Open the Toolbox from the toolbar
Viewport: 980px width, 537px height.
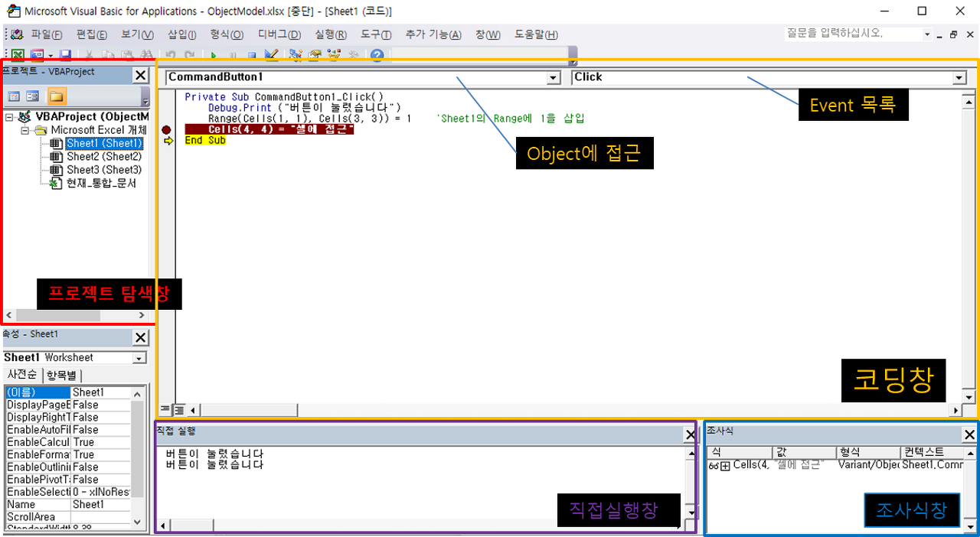pyautogui.click(x=353, y=55)
